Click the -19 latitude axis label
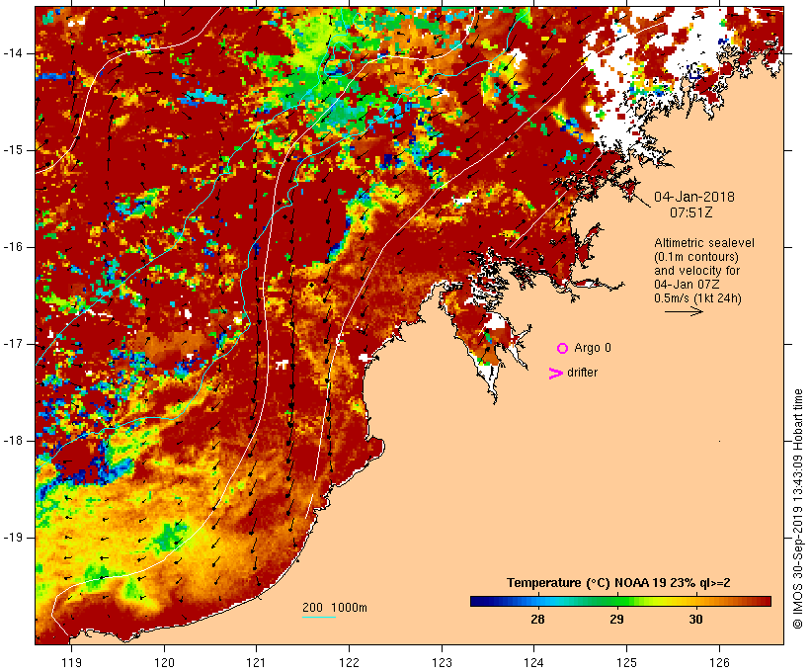Viewport: 810px width, 672px height. (12, 538)
